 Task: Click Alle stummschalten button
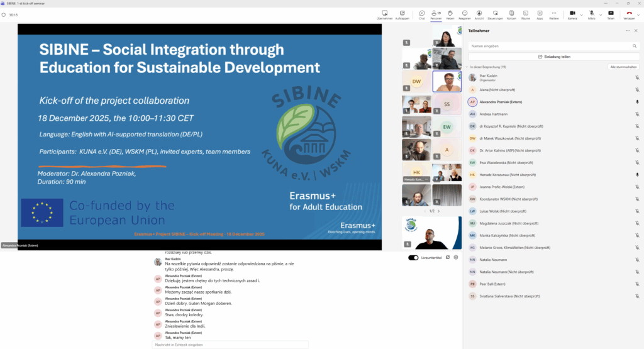[623, 67]
